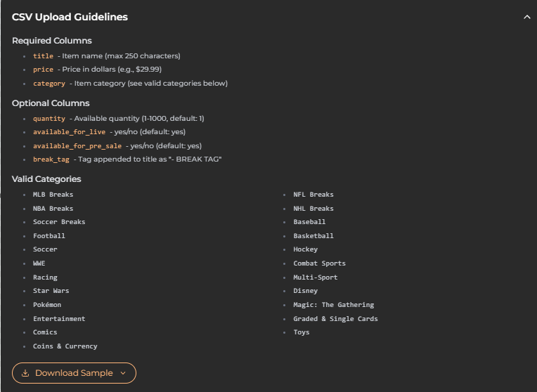Open the Download Sample dropdown arrow
Viewport: 537px width, 392px height.
pyautogui.click(x=123, y=373)
